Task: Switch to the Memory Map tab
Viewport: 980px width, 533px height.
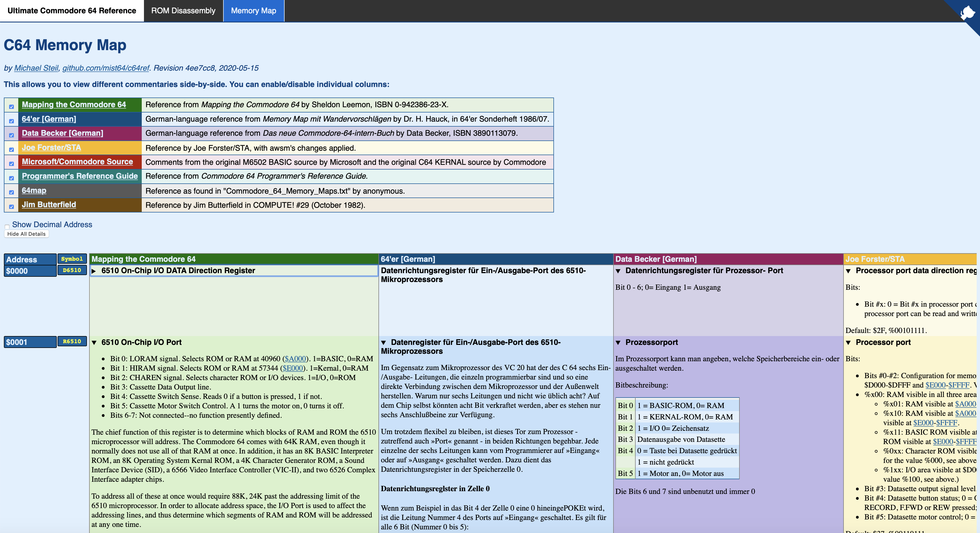Action: 253,11
